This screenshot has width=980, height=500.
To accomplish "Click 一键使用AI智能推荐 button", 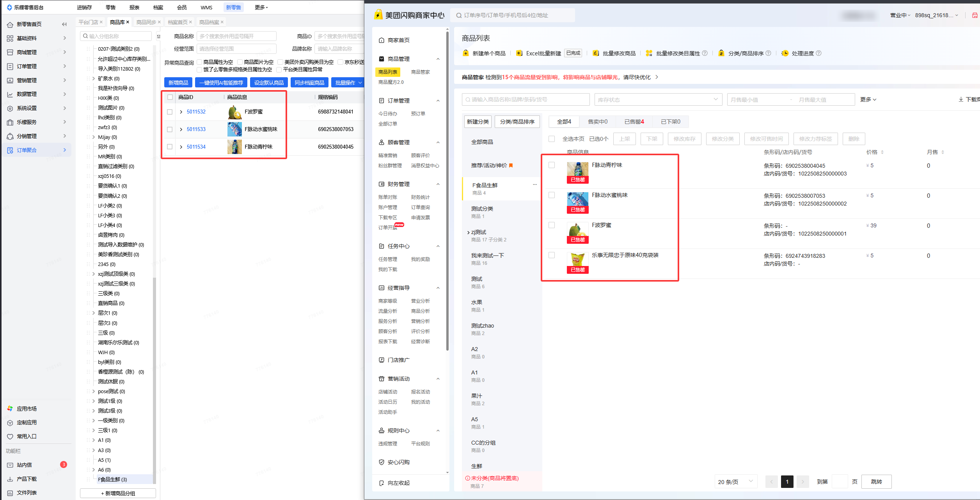I will (x=221, y=83).
